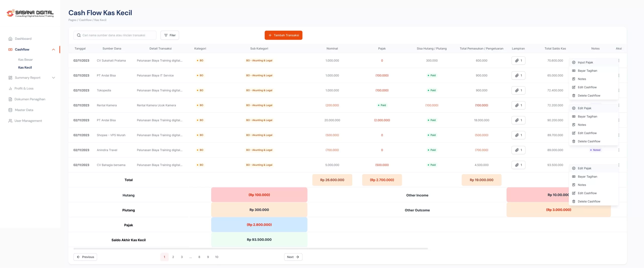Open the Filer filter dropdown
The height and width of the screenshot is (268, 644).
click(x=170, y=35)
